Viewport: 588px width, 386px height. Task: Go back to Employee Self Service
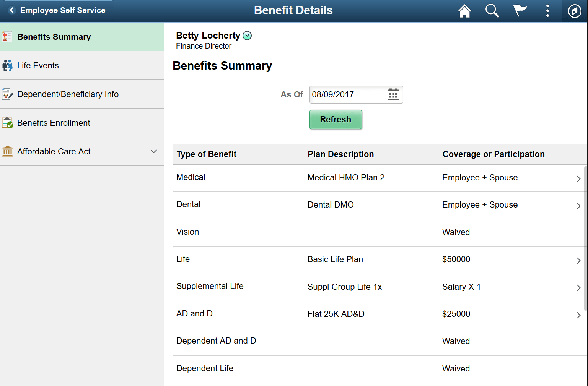pyautogui.click(x=58, y=10)
